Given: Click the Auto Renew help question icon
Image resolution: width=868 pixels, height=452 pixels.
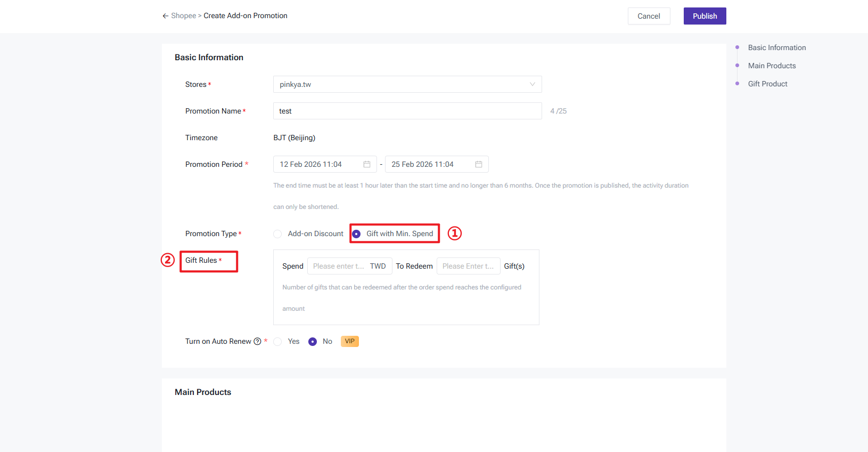Looking at the screenshot, I should pos(258,342).
